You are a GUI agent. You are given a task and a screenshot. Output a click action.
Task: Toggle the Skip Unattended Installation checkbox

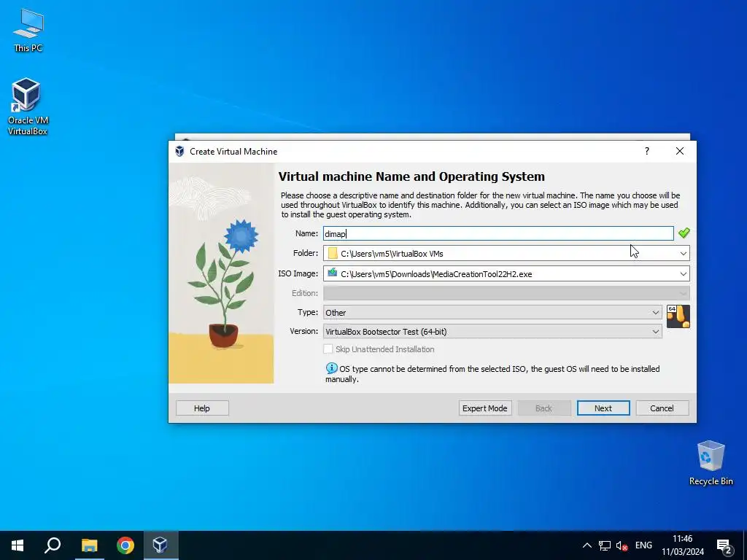point(328,349)
